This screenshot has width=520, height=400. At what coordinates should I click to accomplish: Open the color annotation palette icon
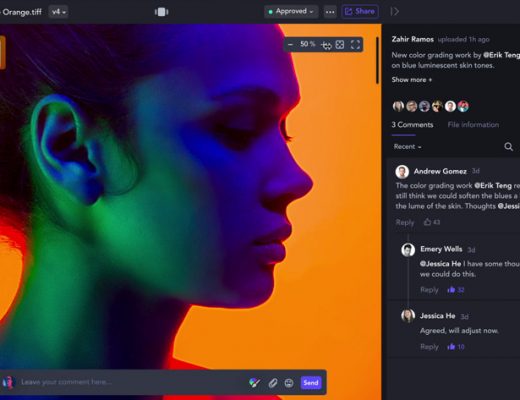[255, 383]
